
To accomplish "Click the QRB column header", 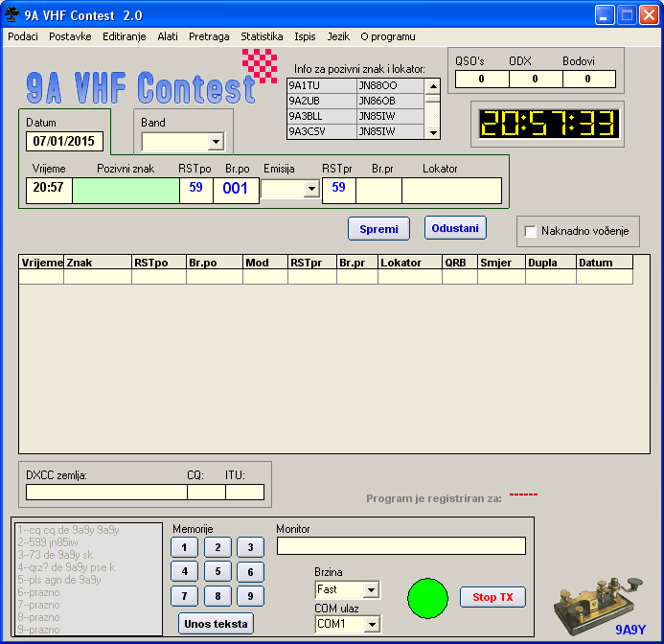I will click(460, 263).
